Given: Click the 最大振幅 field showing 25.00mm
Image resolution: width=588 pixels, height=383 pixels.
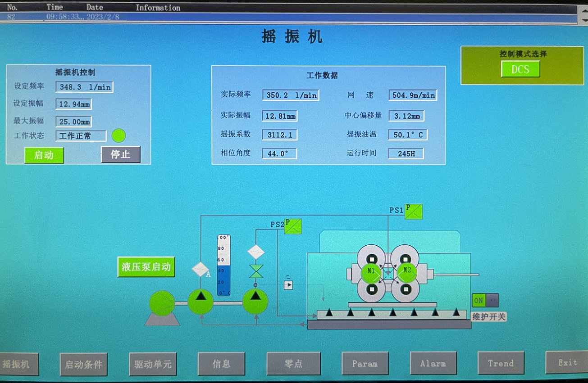Looking at the screenshot, I should [x=74, y=122].
